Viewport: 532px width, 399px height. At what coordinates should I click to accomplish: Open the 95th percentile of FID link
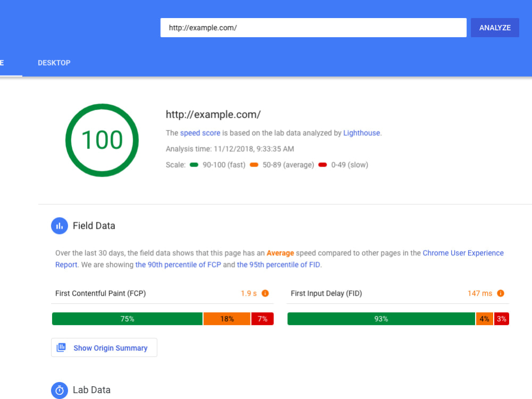279,264
